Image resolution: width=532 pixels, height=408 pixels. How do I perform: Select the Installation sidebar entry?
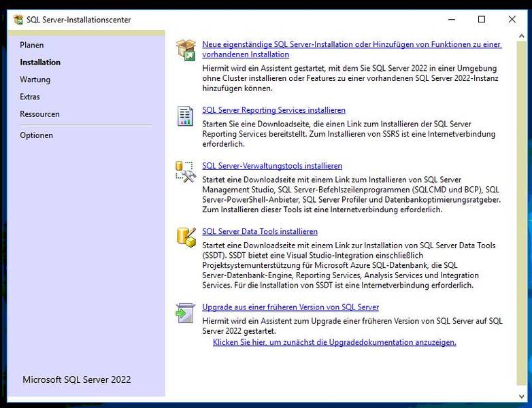click(x=40, y=62)
